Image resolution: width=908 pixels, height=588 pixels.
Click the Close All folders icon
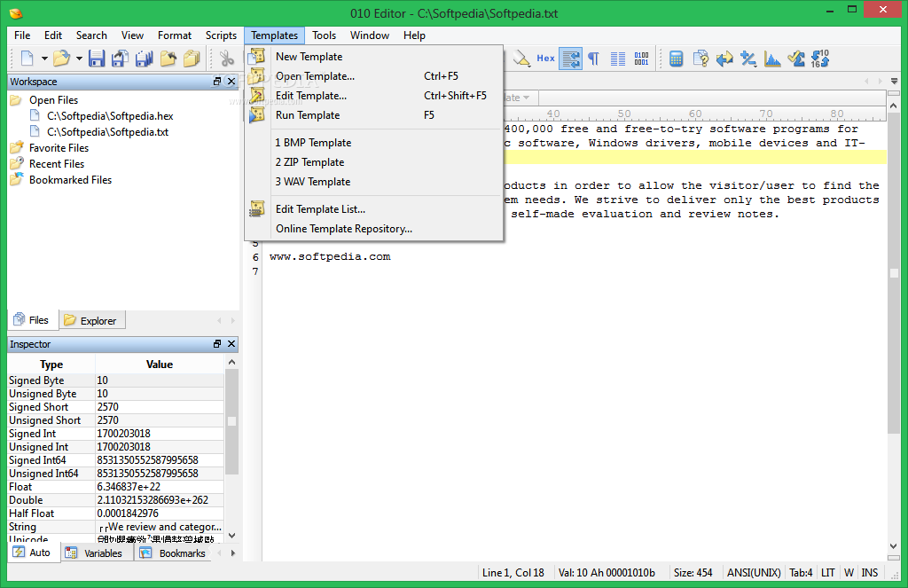[192, 58]
